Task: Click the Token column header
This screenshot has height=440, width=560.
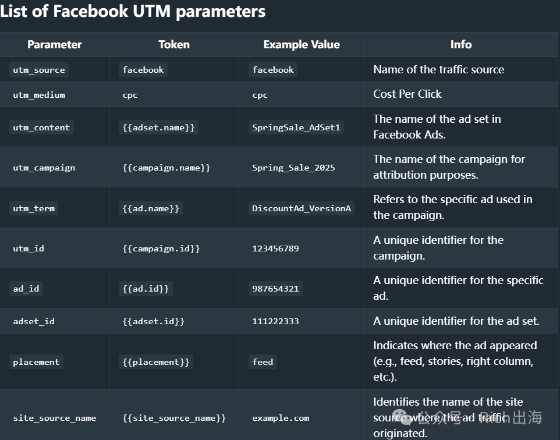Action: pos(174,44)
